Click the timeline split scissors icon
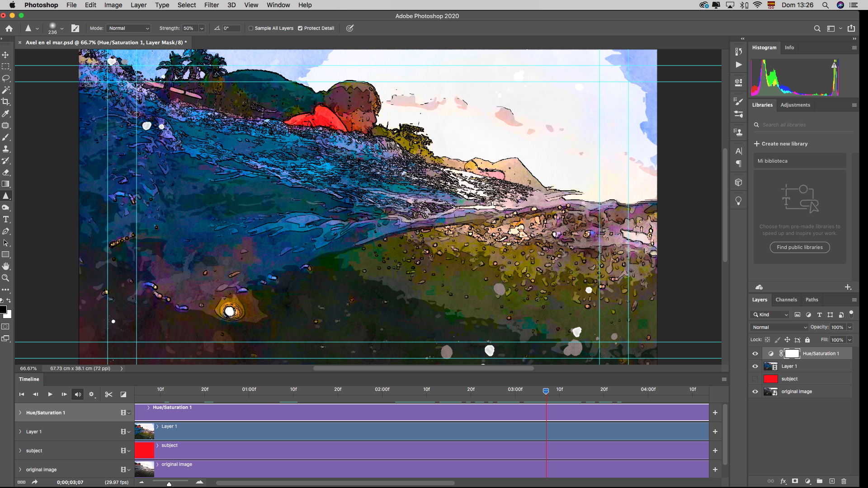Screen dimensions: 868x488 coord(108,394)
